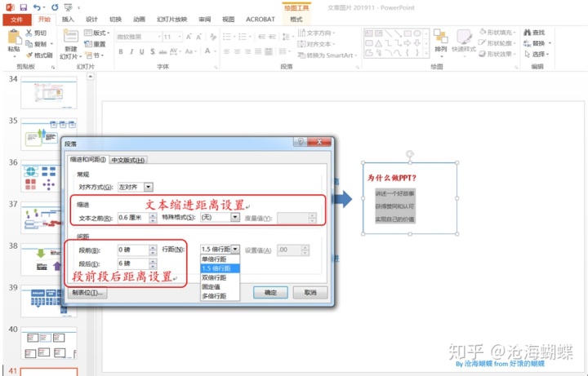Choose 1.5 倍行距 in spacing list
This screenshot has height=376, width=588.
[220, 268]
